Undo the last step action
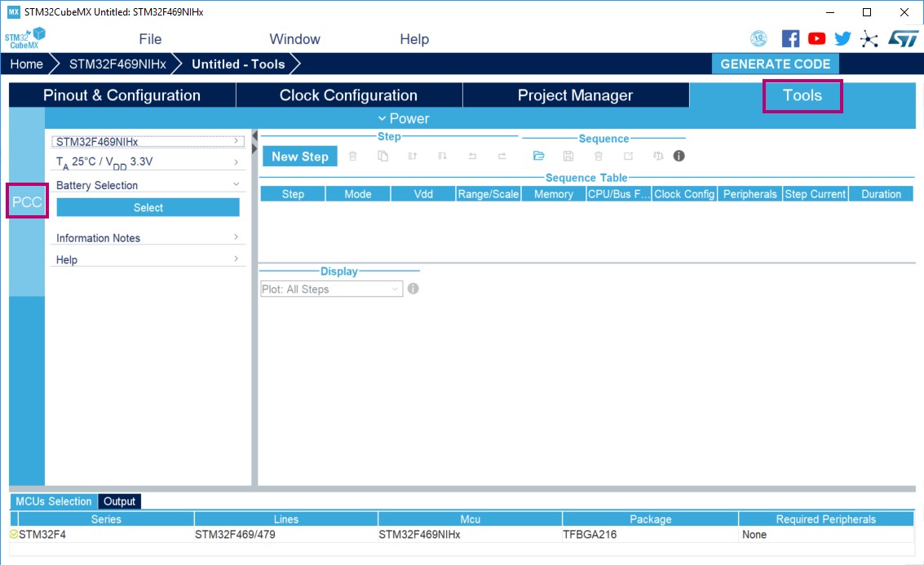The image size is (924, 565). tap(472, 156)
